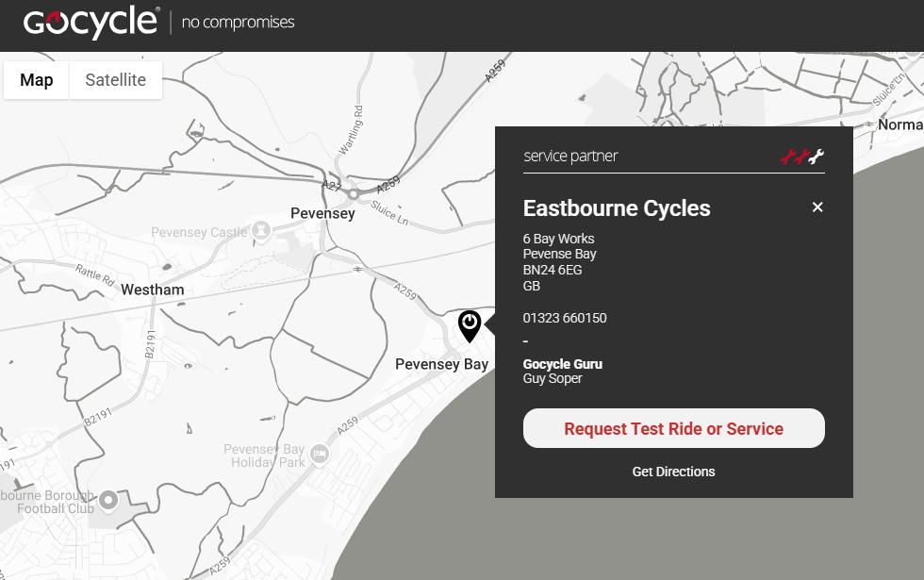Close the Eastbourne Cycles info popup

point(817,207)
